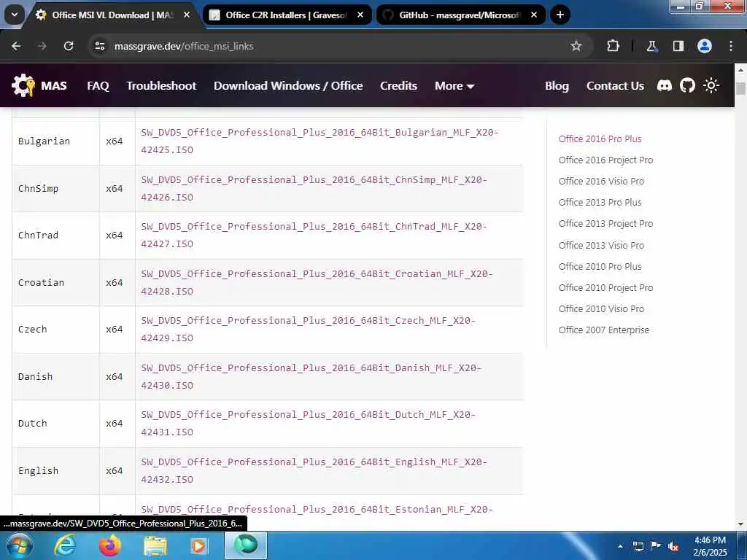Open the FAQ nav item
Viewport: 747px width, 560px height.
tap(98, 86)
